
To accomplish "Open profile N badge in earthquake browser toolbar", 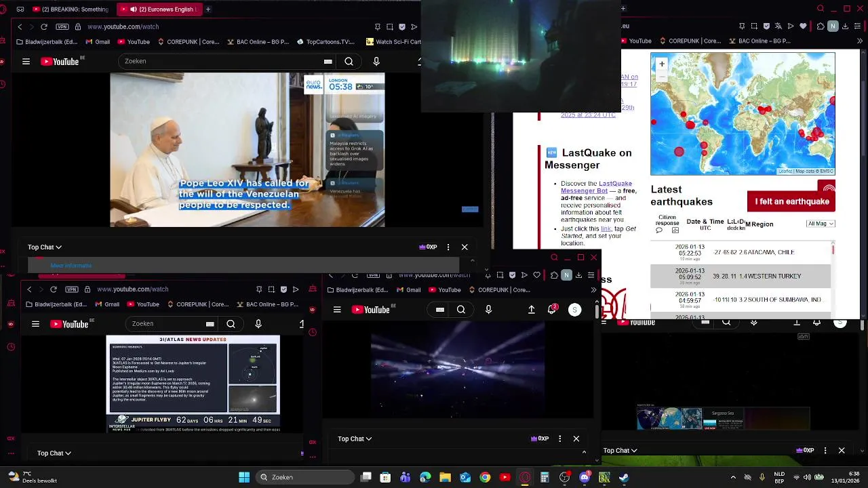I will [x=833, y=26].
